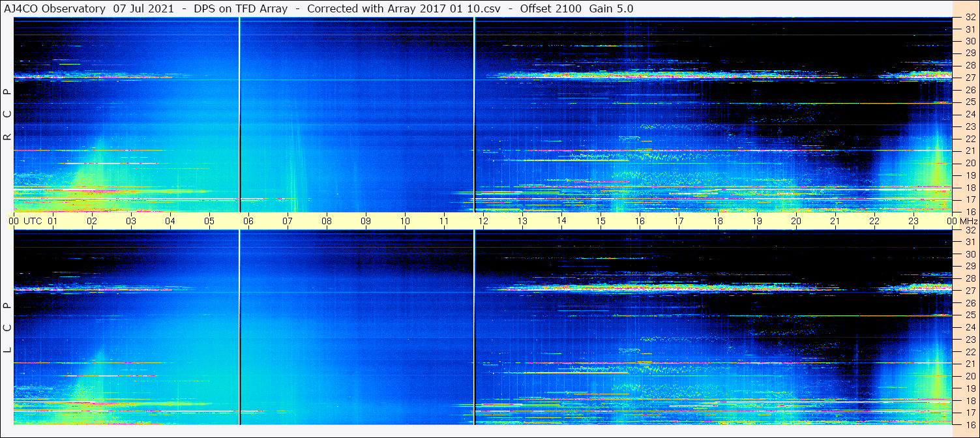Click the 32 MHz tick of LCP panel
The width and height of the screenshot is (980, 438).
pos(970,230)
